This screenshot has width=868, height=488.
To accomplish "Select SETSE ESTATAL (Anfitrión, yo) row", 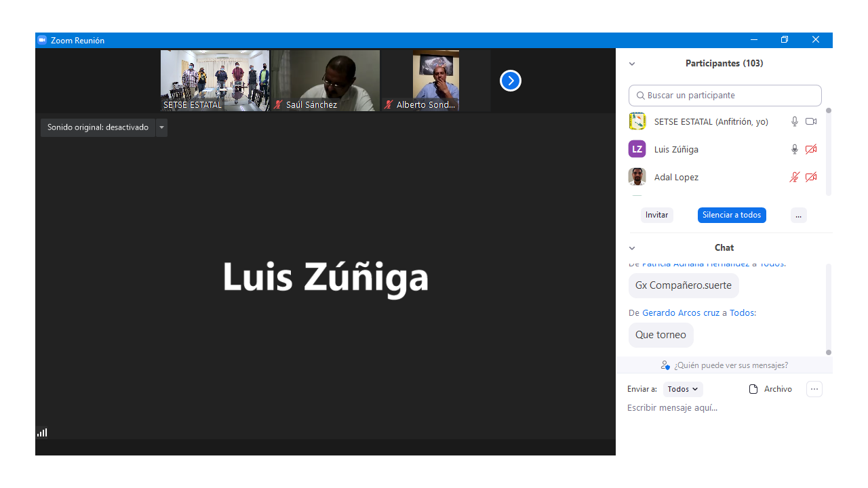I will coord(724,121).
